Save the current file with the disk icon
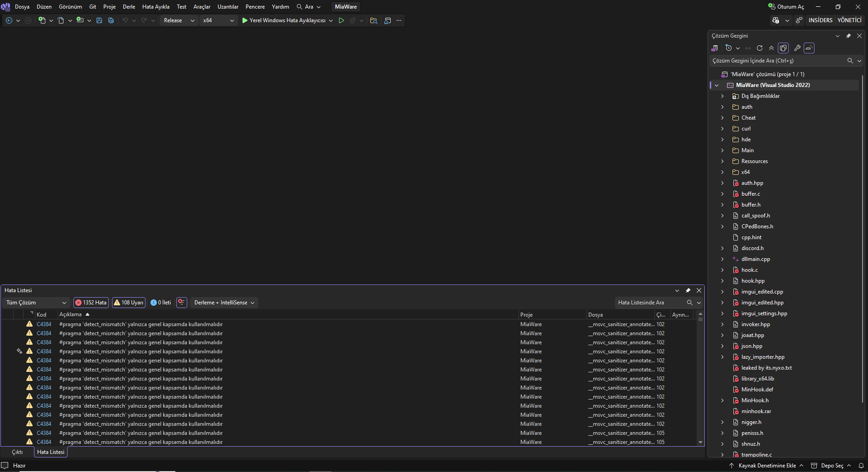Viewport: 868px width, 472px height. [99, 20]
